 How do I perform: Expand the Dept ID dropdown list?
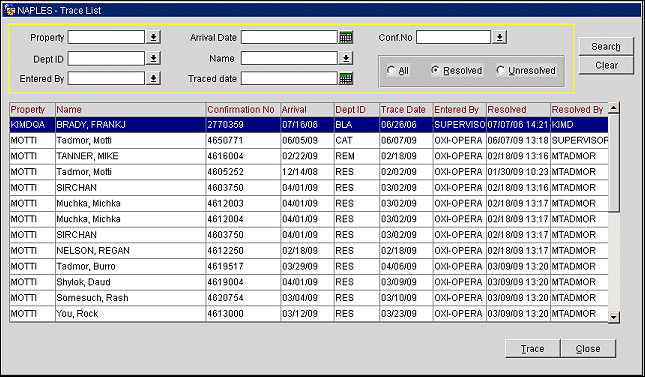153,58
